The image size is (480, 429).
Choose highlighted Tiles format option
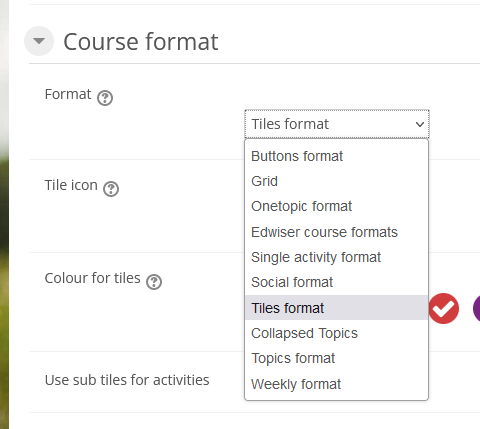pyautogui.click(x=336, y=308)
